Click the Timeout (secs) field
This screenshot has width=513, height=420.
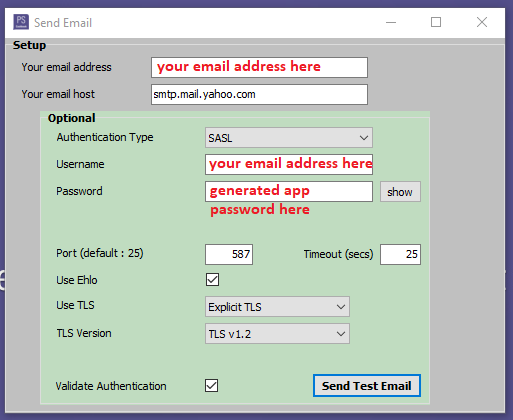coord(400,254)
